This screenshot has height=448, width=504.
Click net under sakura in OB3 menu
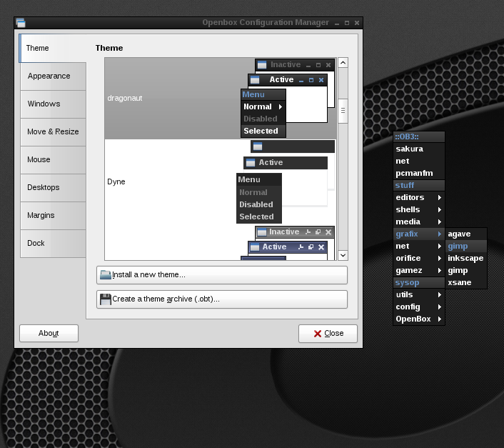point(419,161)
